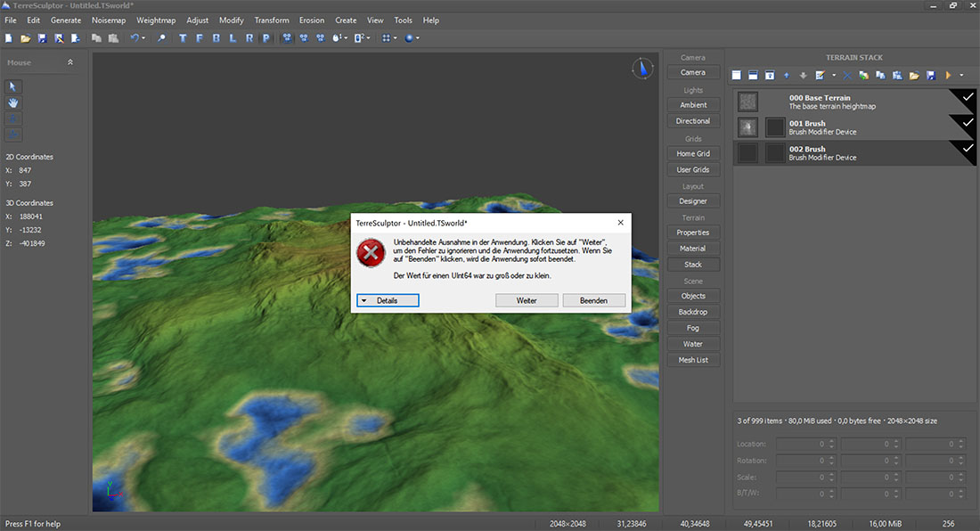Viewport: 980px width, 531px height.
Task: Click the Designer layout button
Action: click(x=693, y=201)
